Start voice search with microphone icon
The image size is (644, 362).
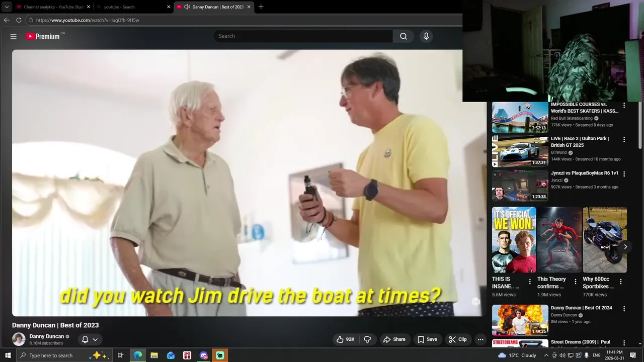coord(426,36)
